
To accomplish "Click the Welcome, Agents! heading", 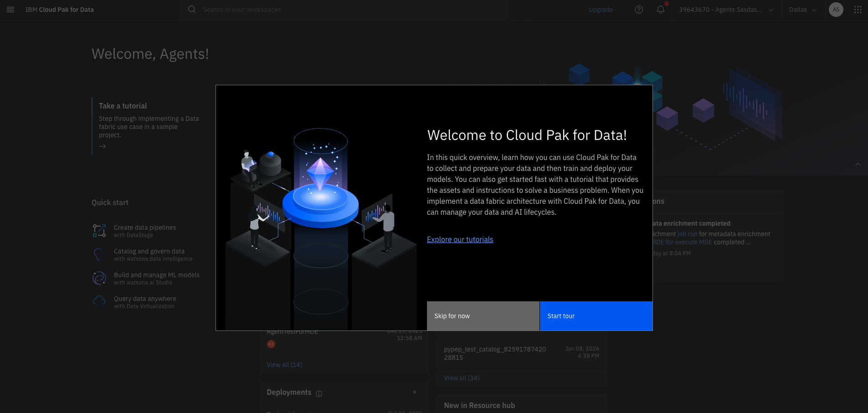I will coord(150,54).
